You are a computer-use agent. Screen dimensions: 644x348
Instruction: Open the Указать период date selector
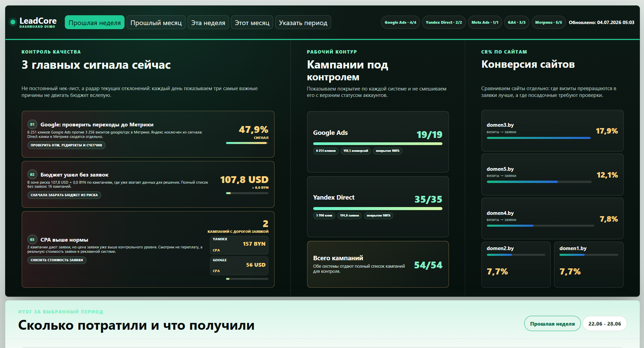(303, 22)
